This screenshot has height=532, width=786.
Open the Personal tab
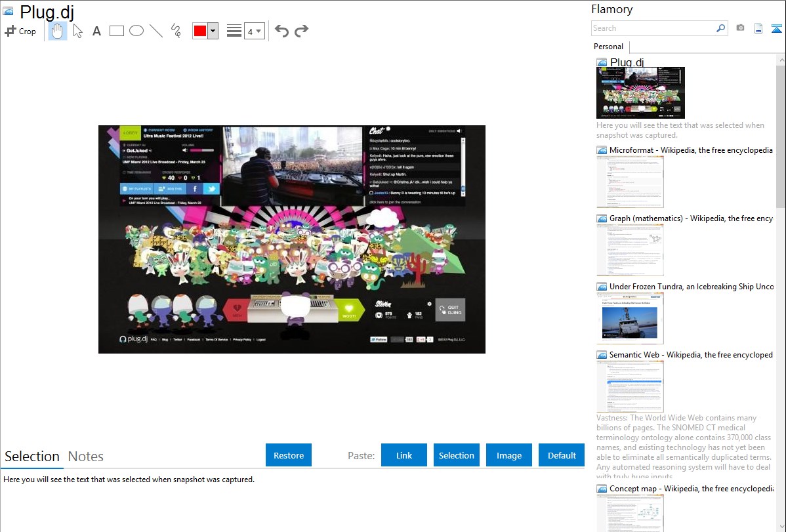click(608, 47)
